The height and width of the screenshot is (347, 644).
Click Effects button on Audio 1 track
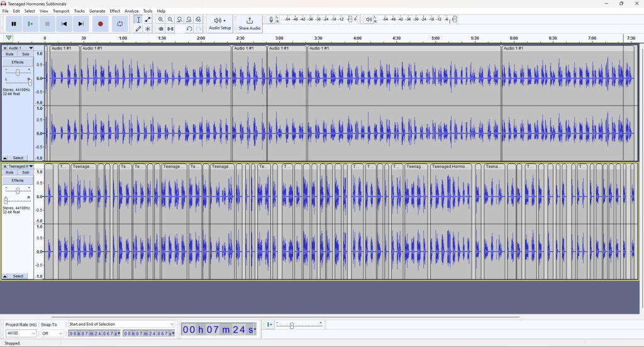(17, 62)
